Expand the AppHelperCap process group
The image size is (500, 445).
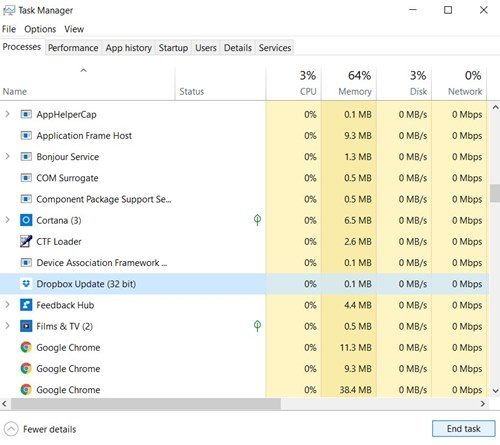pos(7,114)
